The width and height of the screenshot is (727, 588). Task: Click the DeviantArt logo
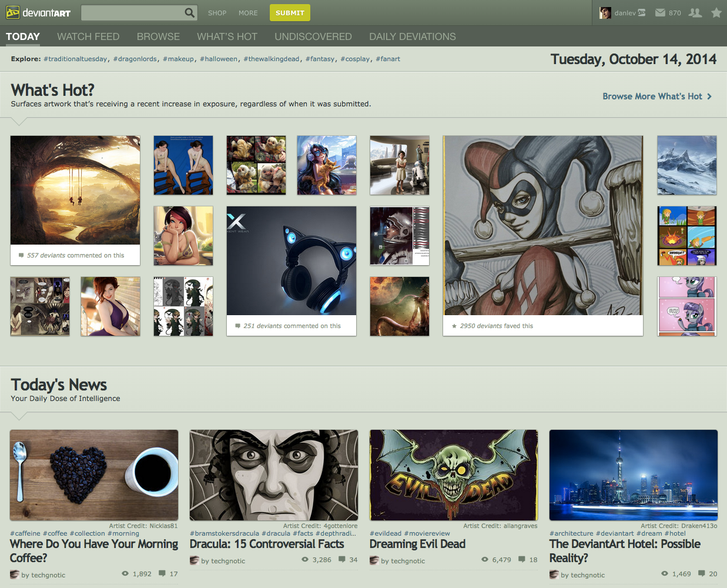(x=38, y=12)
